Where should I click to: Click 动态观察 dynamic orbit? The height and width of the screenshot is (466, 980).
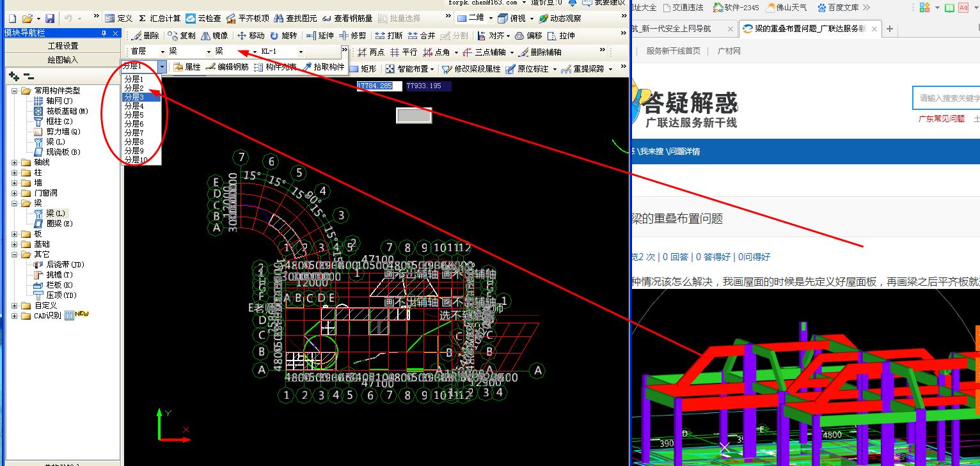[x=560, y=19]
